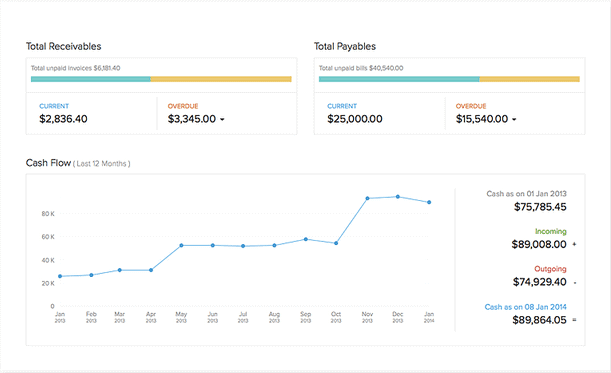Image resolution: width=611 pixels, height=373 pixels.
Task: Click the Incoming amount $89,008.00
Action: pyautogui.click(x=539, y=244)
